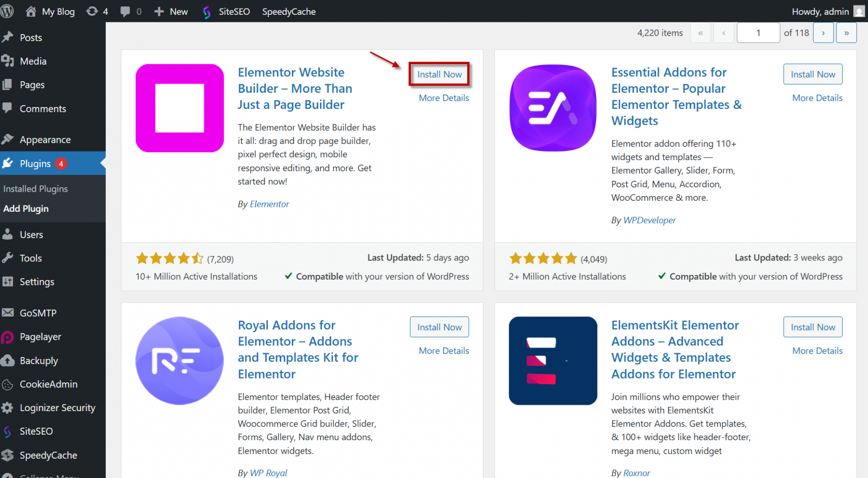
Task: Select the Royal Addons plugin icon
Action: (x=179, y=361)
